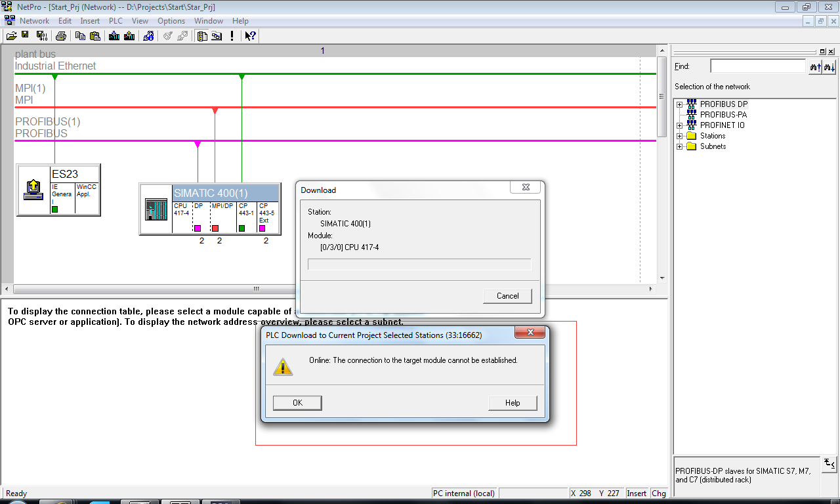This screenshot has width=840, height=504.
Task: Click the Copy toolbar icon
Action: pos(80,35)
